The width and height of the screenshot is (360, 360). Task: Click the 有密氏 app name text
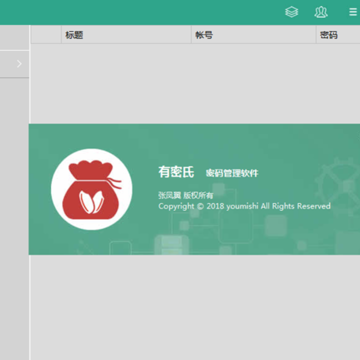click(x=176, y=172)
